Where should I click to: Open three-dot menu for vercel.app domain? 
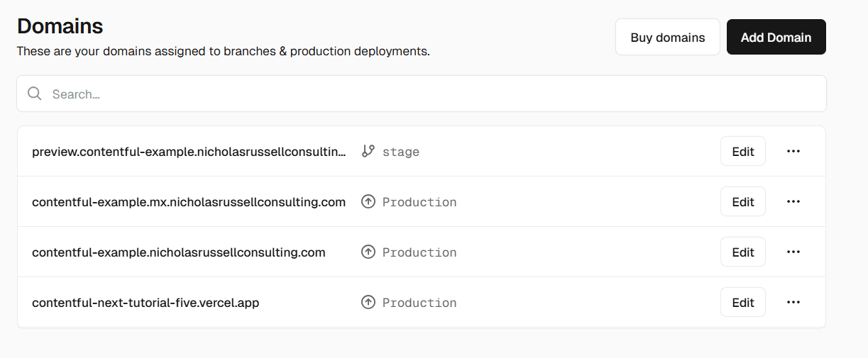tap(793, 303)
